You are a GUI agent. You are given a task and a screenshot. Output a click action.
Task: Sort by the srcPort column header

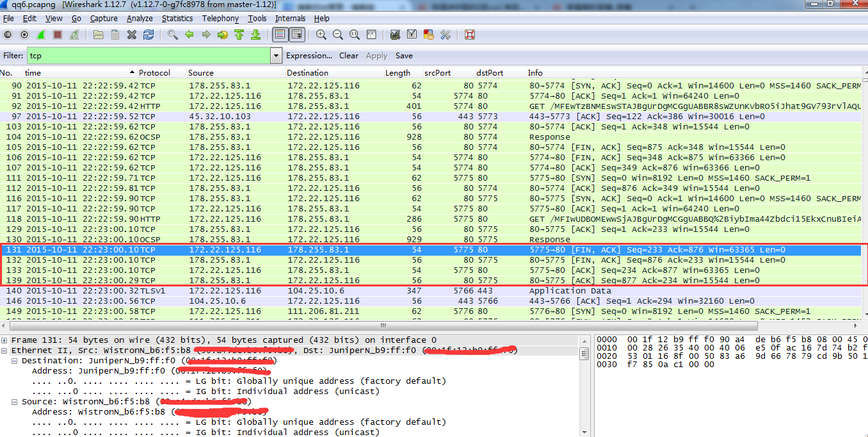pyautogui.click(x=449, y=72)
